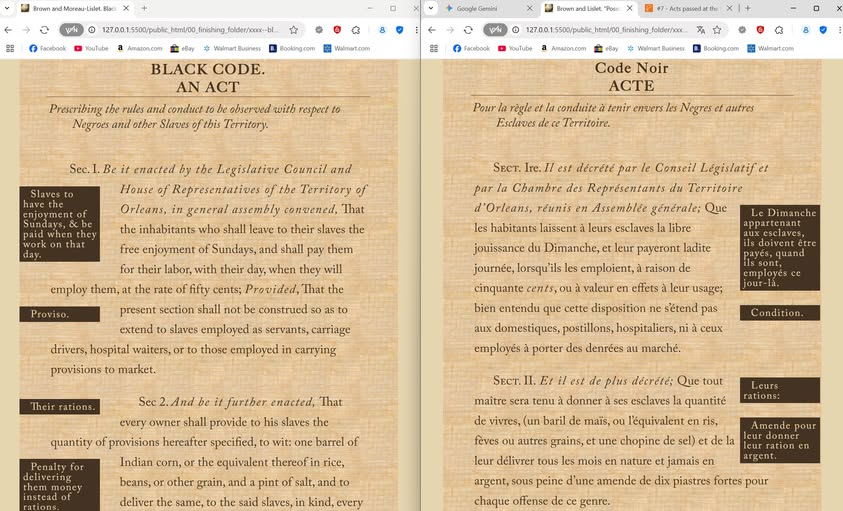Open Walmart Business bookmark in left window
Viewport: 843px width, 511px height.
(x=232, y=48)
